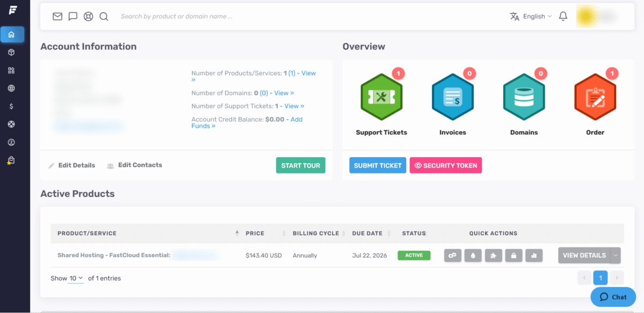
Task: Click the Invoices hexagon icon
Action: [452, 97]
